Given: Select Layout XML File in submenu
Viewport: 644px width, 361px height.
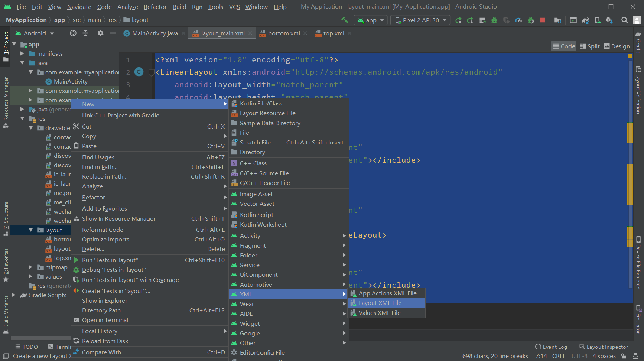Looking at the screenshot, I should (386, 303).
